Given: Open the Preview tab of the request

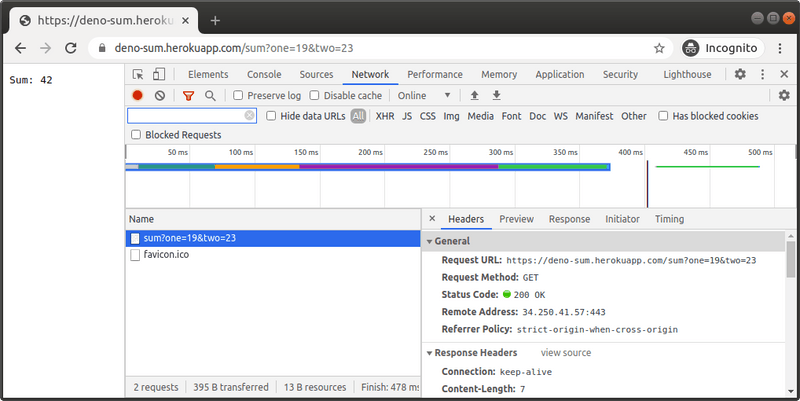Looking at the screenshot, I should 516,219.
